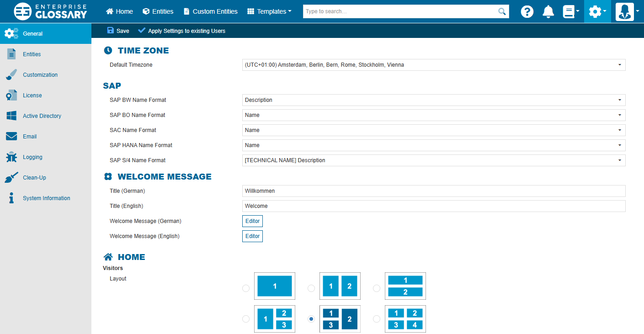This screenshot has width=644, height=334.
Task: Choose the two side-by-side columns layout radio
Action: point(311,288)
